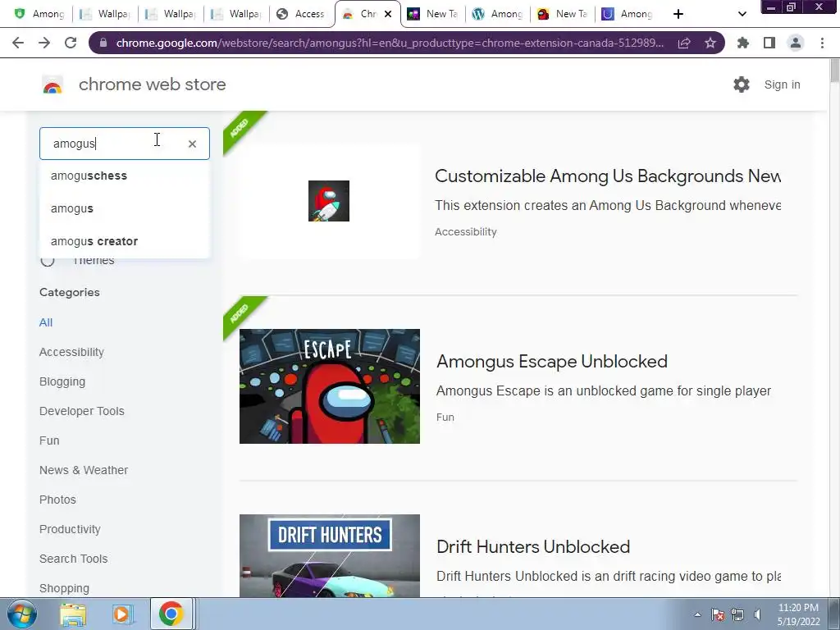
Task: Filter by Developer Tools category
Action: 82,411
